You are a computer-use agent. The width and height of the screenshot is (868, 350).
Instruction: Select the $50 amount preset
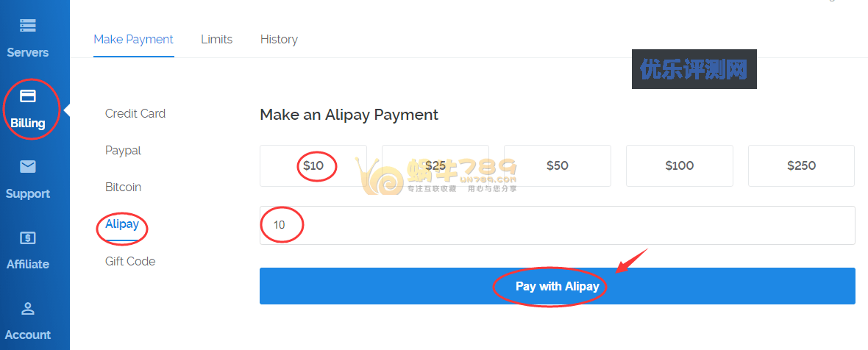558,165
